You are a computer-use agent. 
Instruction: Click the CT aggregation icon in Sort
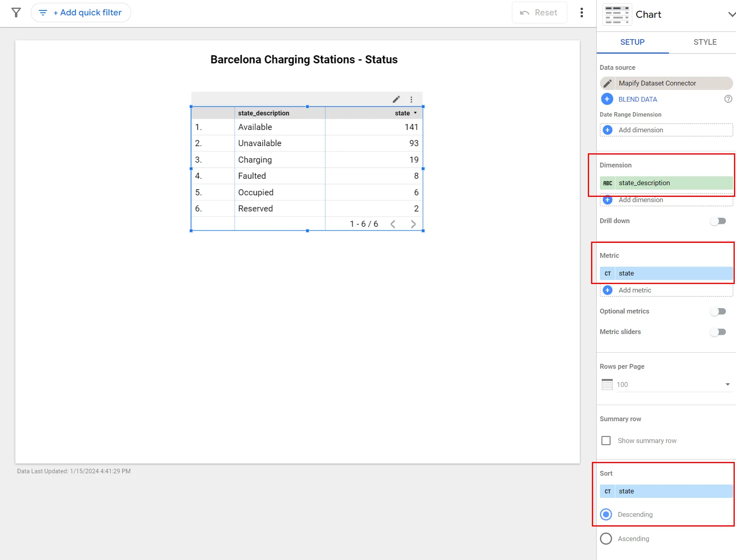(x=608, y=491)
